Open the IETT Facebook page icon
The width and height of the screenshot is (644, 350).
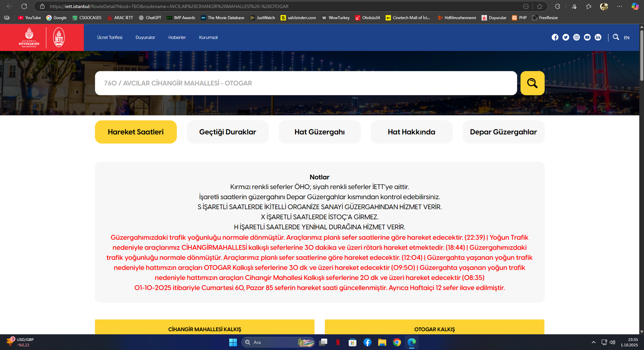coord(555,37)
